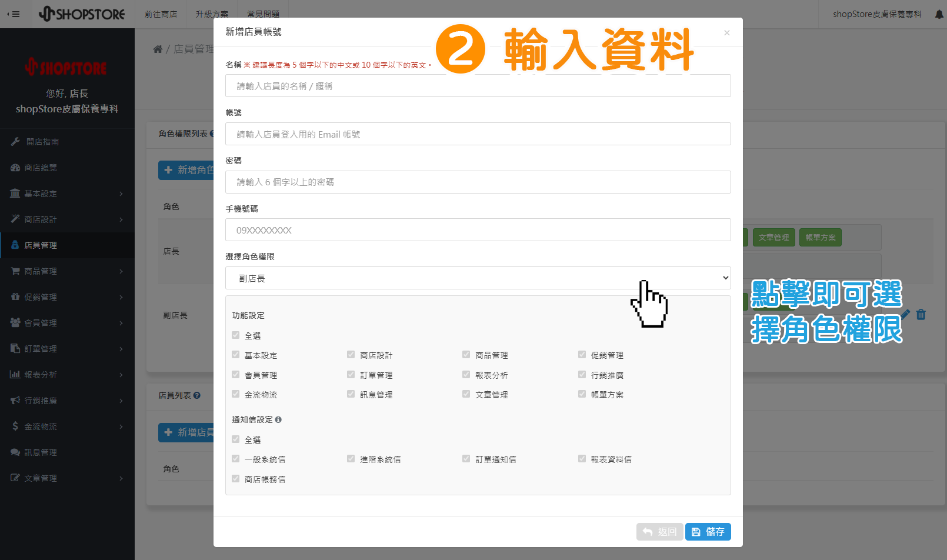Viewport: 947px width, 560px height.
Task: Click the home breadcrumb icon
Action: (x=158, y=49)
